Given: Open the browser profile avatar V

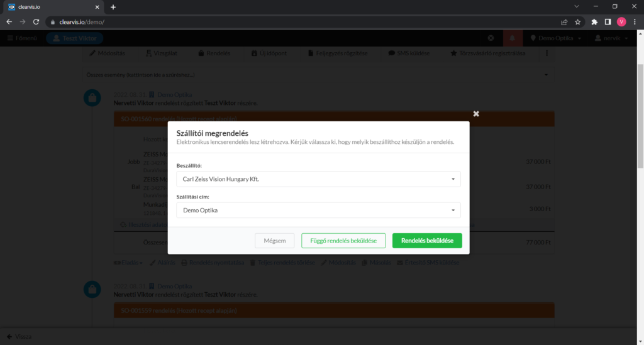Looking at the screenshot, I should [621, 22].
